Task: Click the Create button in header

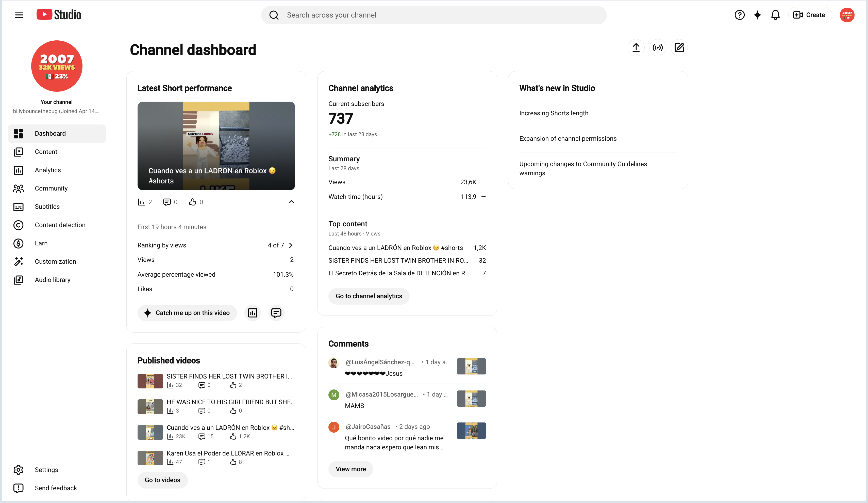Action: pos(810,15)
